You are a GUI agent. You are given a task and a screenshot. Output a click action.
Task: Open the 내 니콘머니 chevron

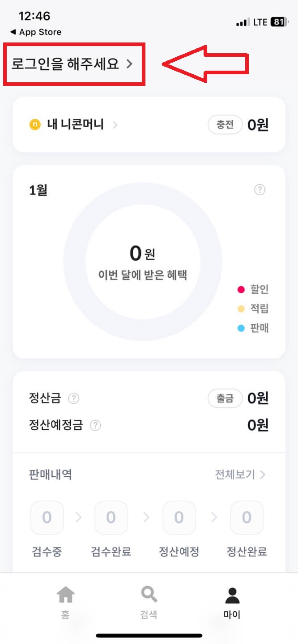pyautogui.click(x=115, y=125)
